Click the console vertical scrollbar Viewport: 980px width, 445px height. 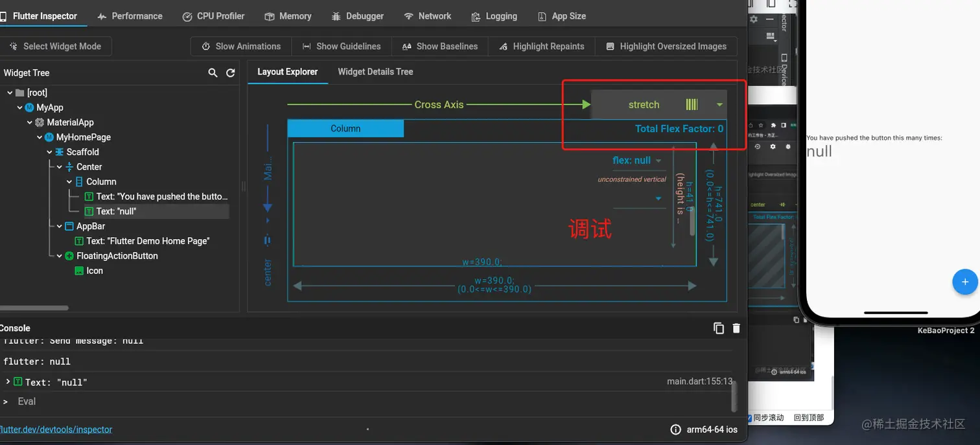point(734,396)
